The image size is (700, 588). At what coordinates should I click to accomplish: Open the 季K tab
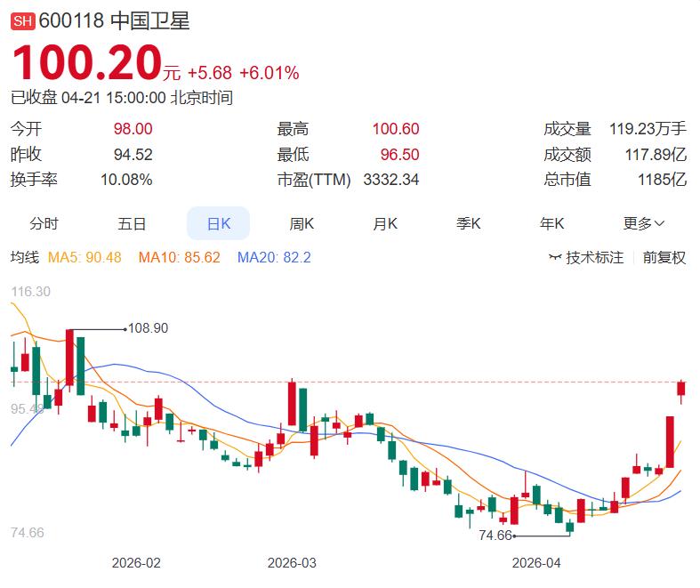coord(469,223)
